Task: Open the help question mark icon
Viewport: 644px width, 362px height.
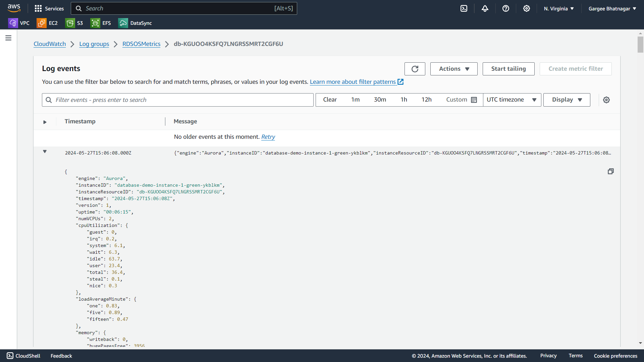Action: click(506, 9)
